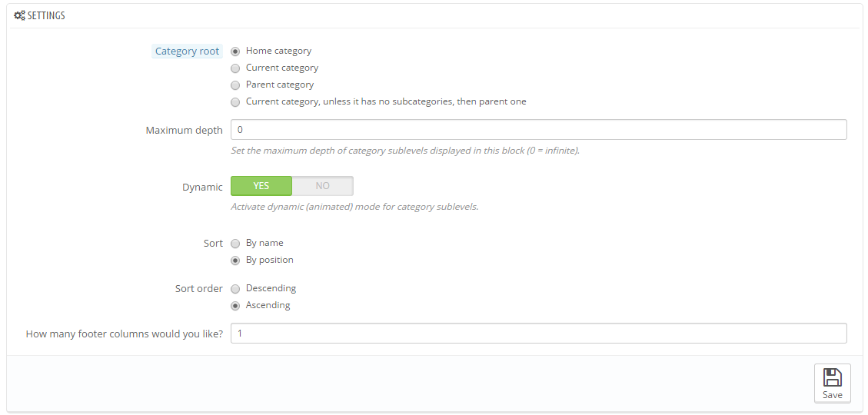Click the Save button label
This screenshot has height=415, width=868.
point(832,394)
